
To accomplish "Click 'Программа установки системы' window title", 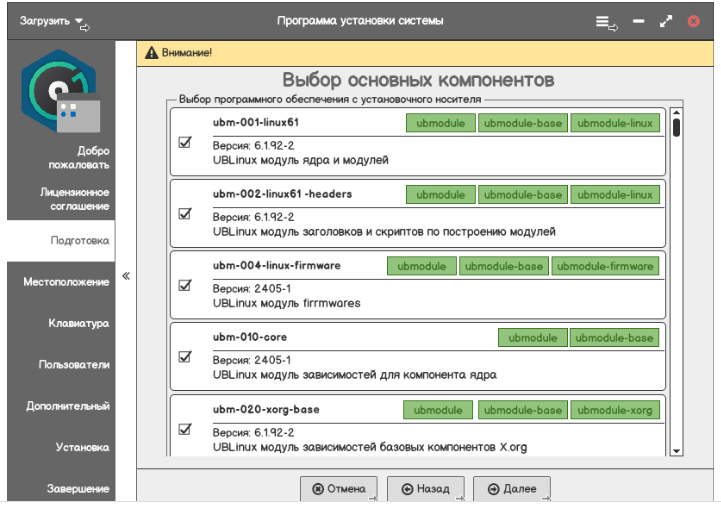I will click(x=360, y=21).
